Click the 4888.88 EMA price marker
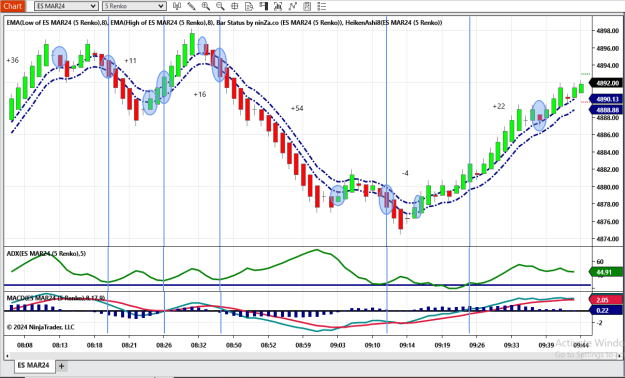The height and width of the screenshot is (378, 625). 607,110
